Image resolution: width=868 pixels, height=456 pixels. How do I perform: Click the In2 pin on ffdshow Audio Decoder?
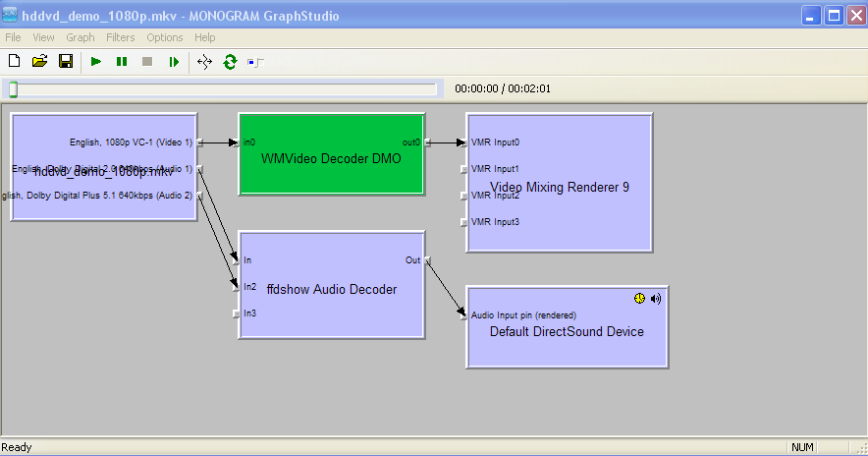(237, 287)
